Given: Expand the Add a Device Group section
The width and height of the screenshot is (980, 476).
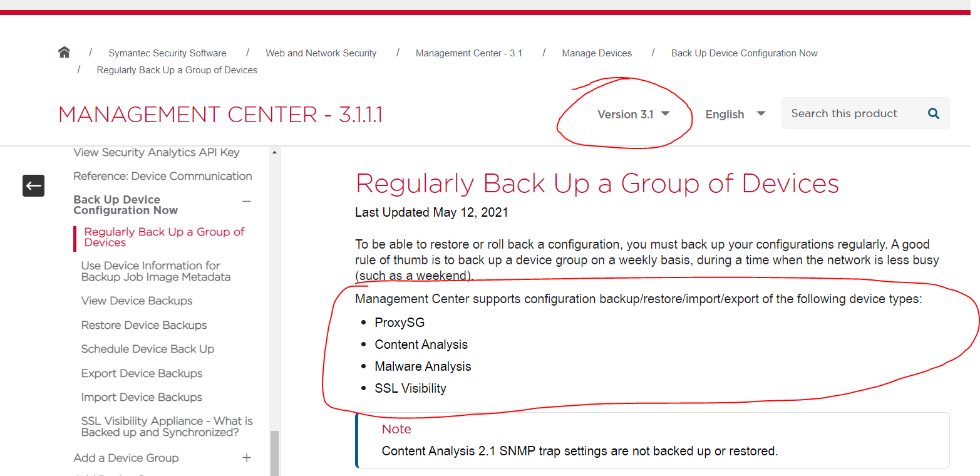Looking at the screenshot, I should pos(247,458).
